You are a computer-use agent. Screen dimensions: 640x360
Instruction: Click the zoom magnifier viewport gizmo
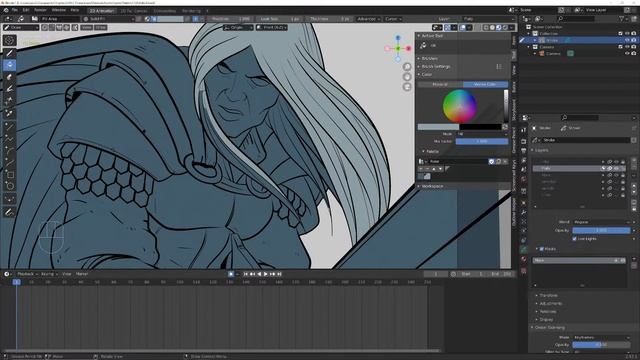pyautogui.click(x=407, y=67)
